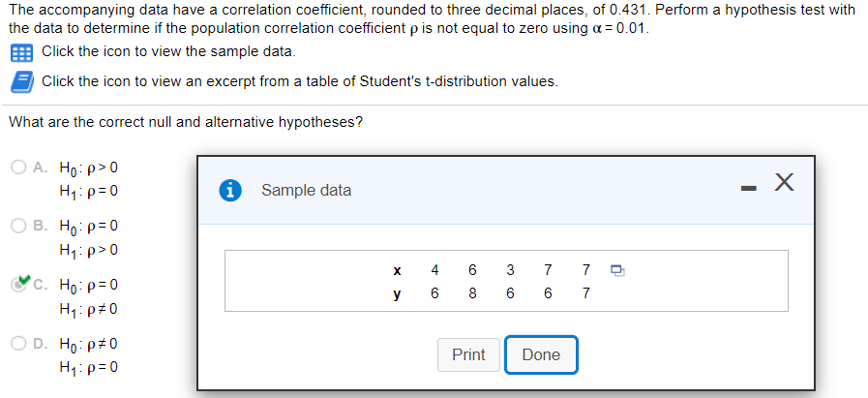The image size is (868, 398).
Task: Click the 'view the sample data' link text
Action: click(x=168, y=51)
